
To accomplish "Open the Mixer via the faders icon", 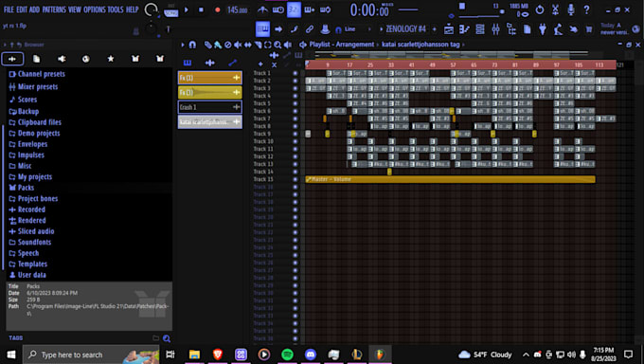I will point(495,29).
